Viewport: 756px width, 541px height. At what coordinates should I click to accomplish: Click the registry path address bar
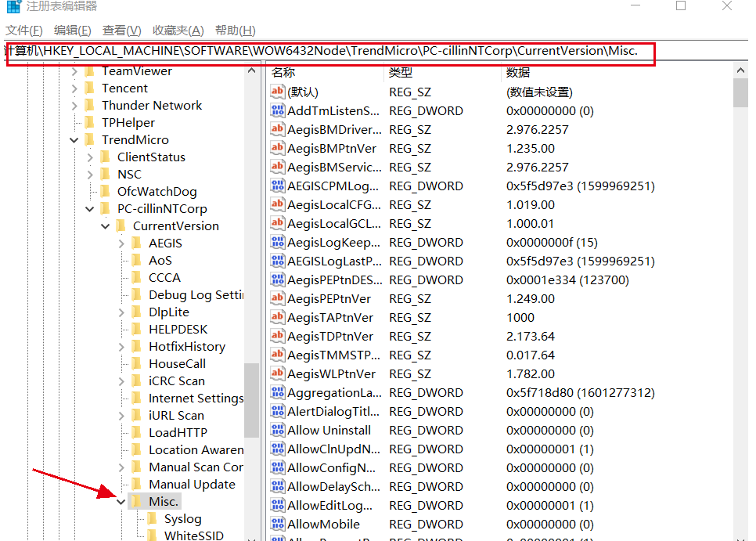point(329,52)
